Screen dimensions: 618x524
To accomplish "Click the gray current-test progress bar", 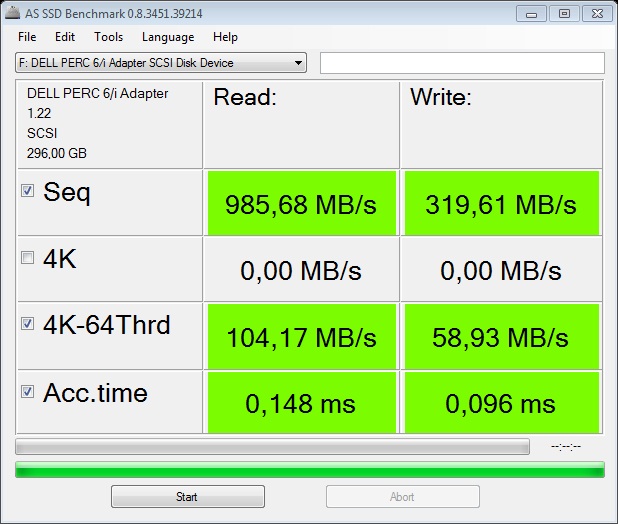I will [272, 447].
